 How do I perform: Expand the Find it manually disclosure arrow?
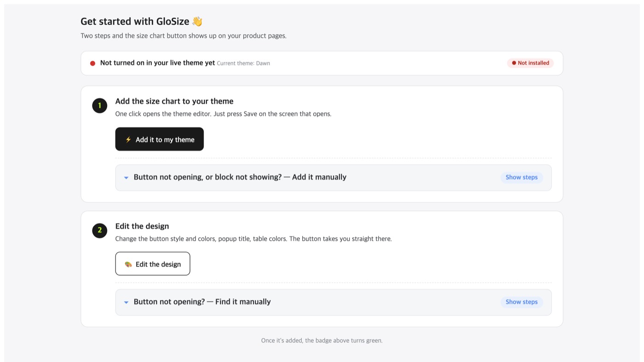(126, 302)
